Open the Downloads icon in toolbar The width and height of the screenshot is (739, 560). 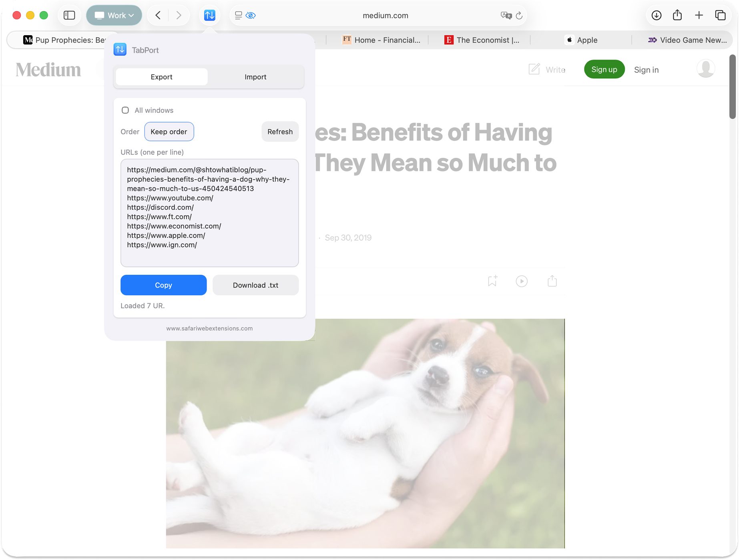656,15
